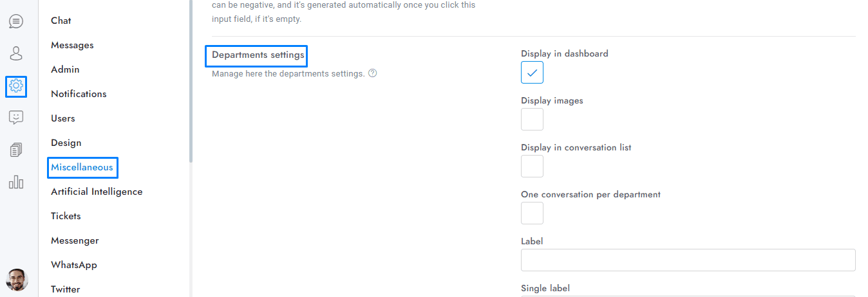The width and height of the screenshot is (868, 297).
Task: Click the Label text input field
Action: point(688,260)
